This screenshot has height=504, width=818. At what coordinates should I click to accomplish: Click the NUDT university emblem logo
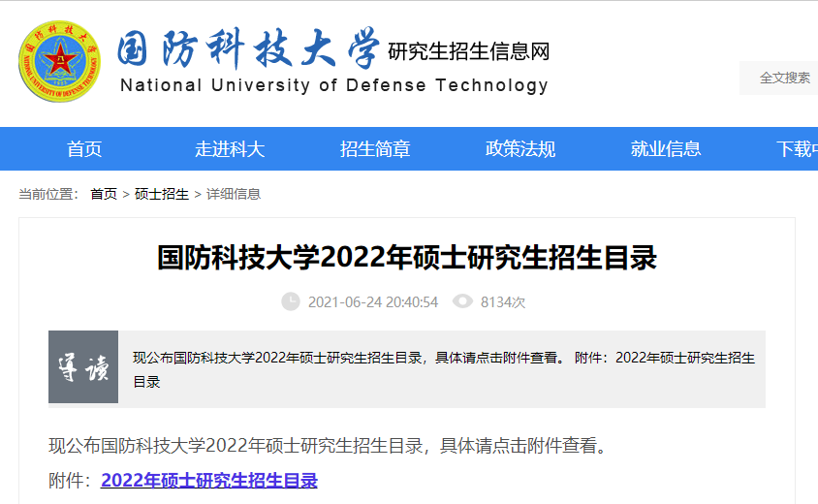(59, 62)
